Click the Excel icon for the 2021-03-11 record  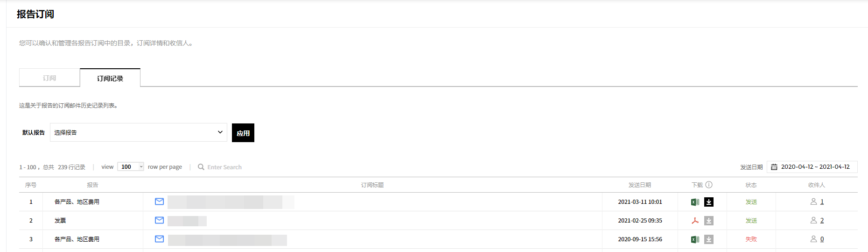[695, 202]
